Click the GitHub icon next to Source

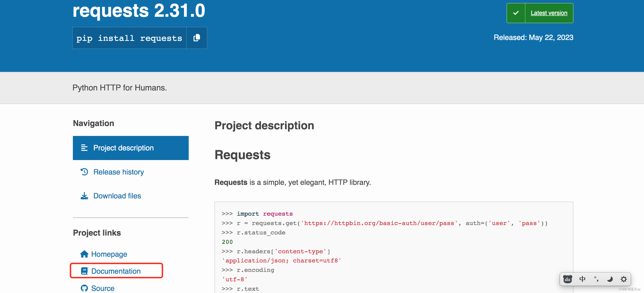(x=84, y=288)
